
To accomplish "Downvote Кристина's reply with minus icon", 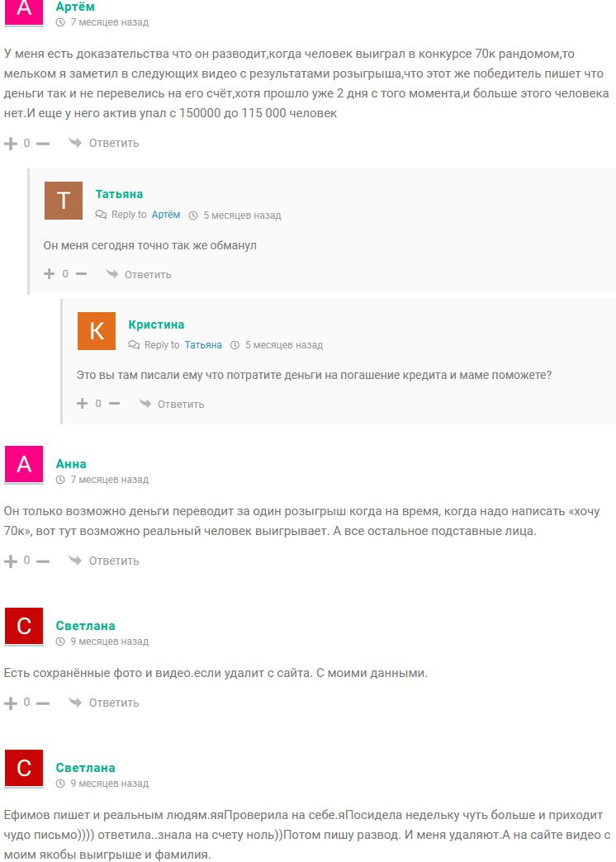I will 115,404.
